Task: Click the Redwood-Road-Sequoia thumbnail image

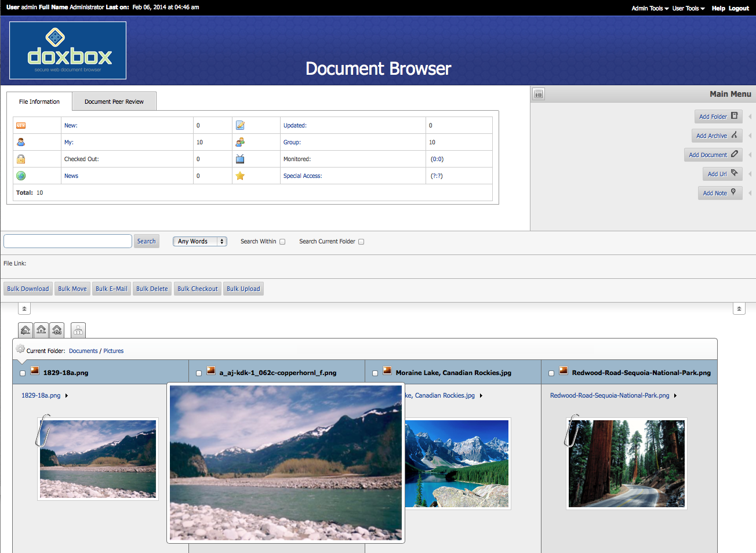Action: tap(626, 464)
